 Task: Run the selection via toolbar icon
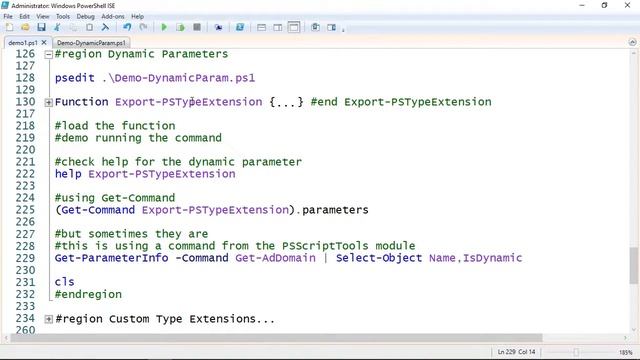coord(180,27)
